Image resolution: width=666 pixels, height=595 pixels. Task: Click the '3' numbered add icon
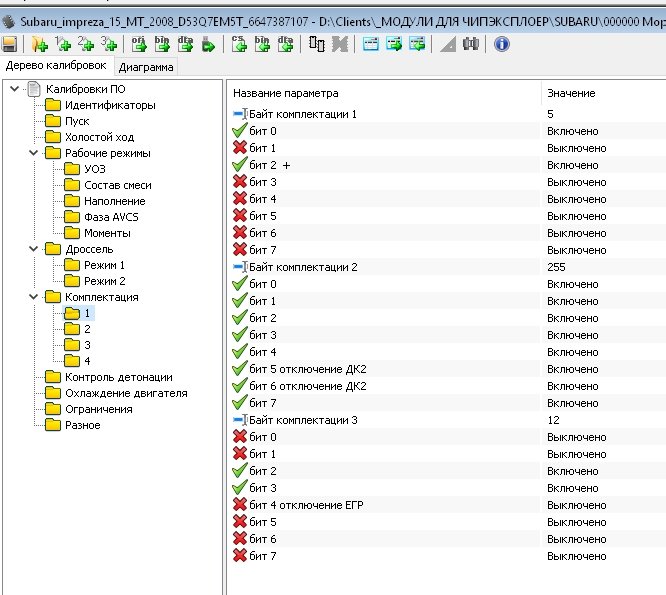pyautogui.click(x=108, y=44)
